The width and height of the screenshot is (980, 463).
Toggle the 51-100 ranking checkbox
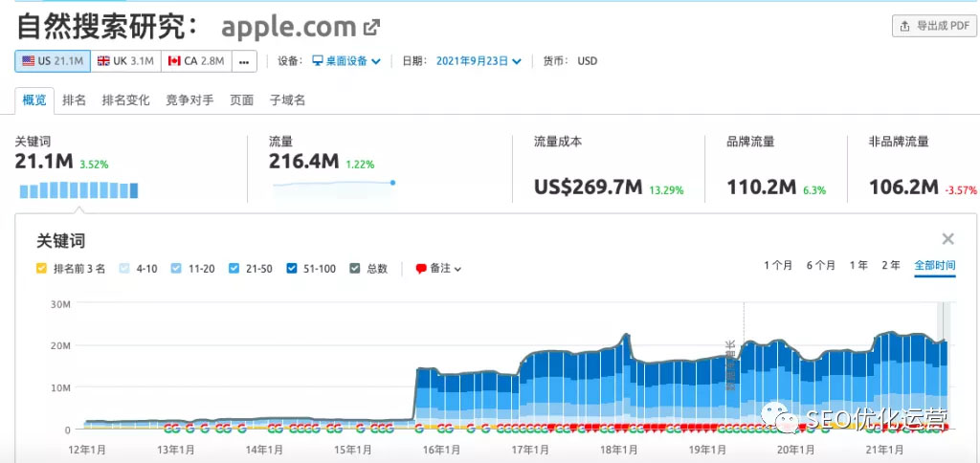292,269
